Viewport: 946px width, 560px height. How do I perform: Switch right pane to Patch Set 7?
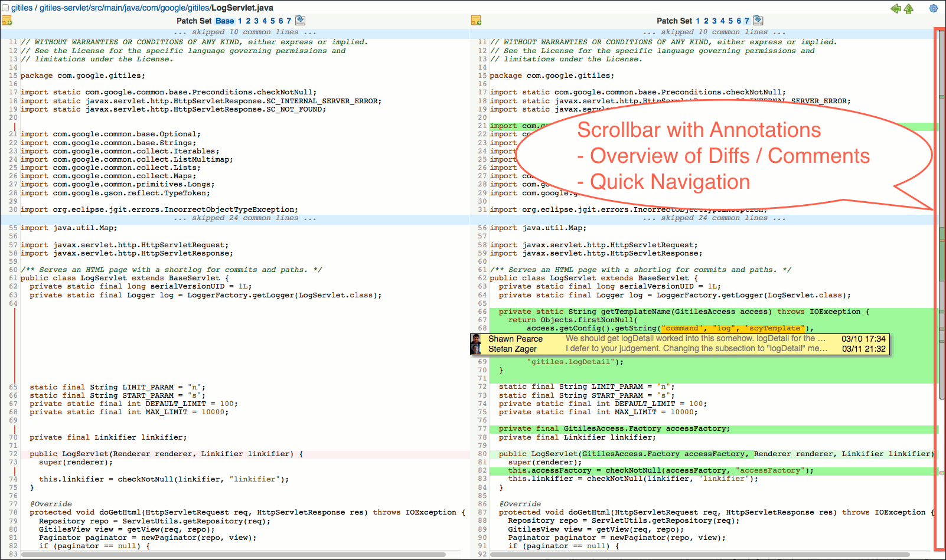[745, 20]
